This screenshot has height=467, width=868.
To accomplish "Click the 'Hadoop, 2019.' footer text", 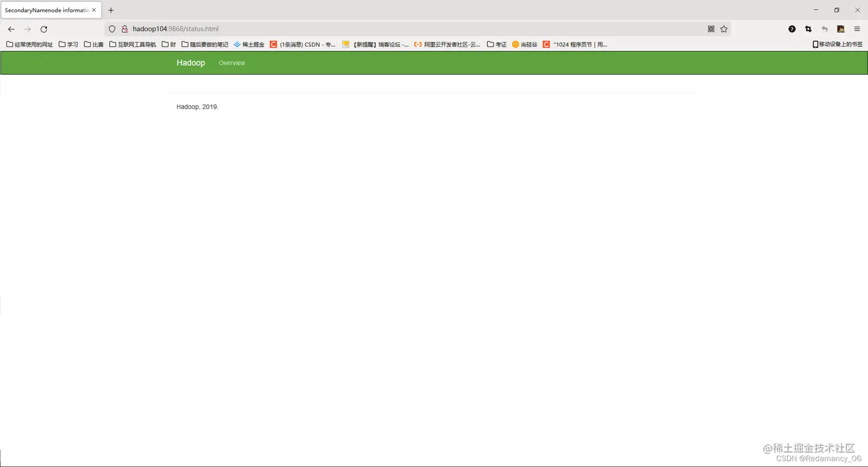I will point(197,107).
